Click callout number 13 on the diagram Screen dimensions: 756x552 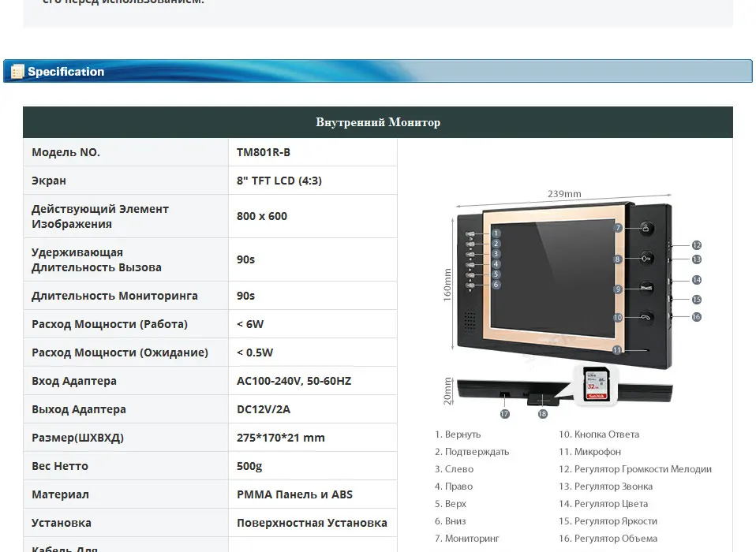[697, 259]
